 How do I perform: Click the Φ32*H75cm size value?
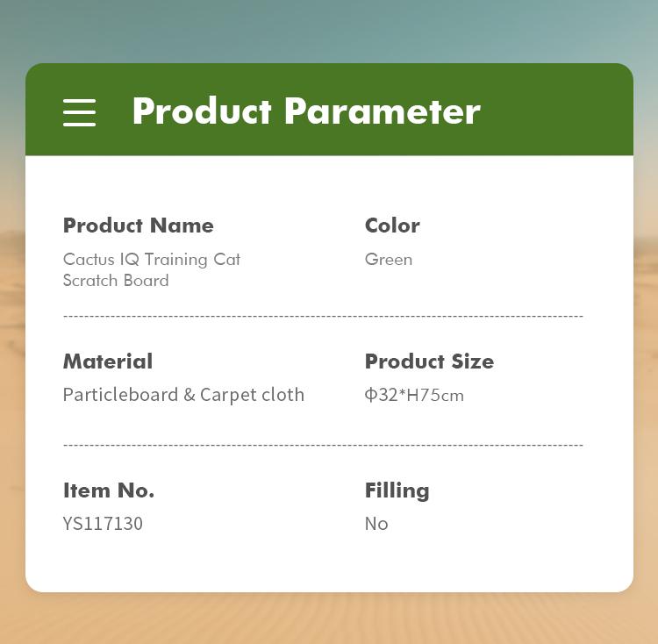point(414,395)
